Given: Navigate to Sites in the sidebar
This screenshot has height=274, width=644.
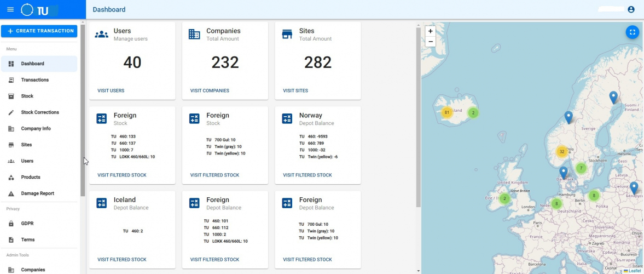Looking at the screenshot, I should pyautogui.click(x=39, y=145).
